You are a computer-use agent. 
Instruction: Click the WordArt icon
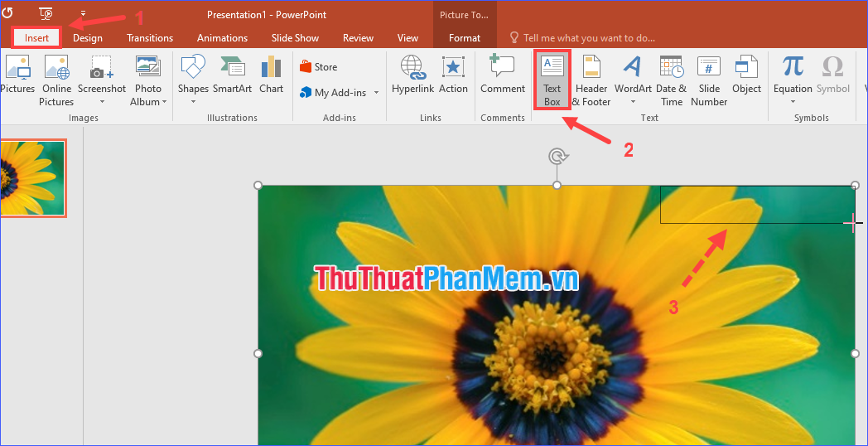633,67
